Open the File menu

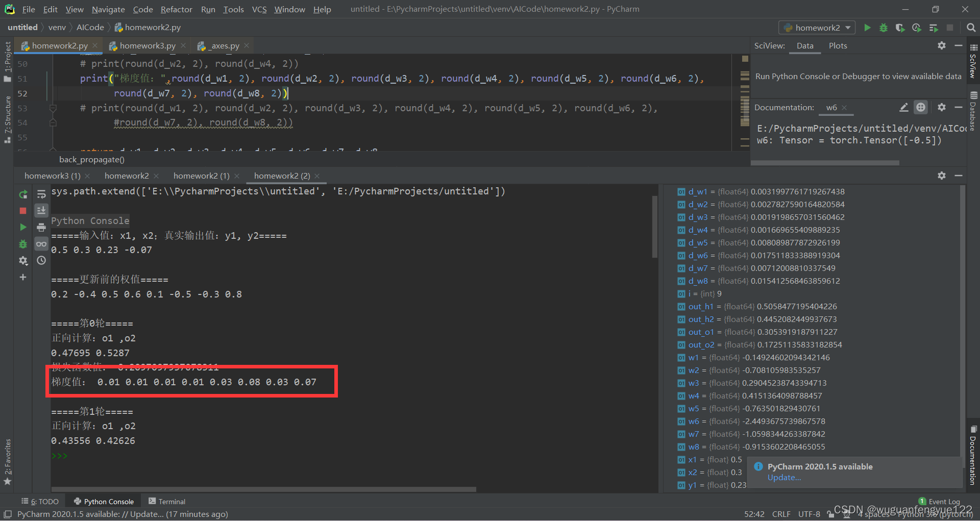pyautogui.click(x=29, y=9)
